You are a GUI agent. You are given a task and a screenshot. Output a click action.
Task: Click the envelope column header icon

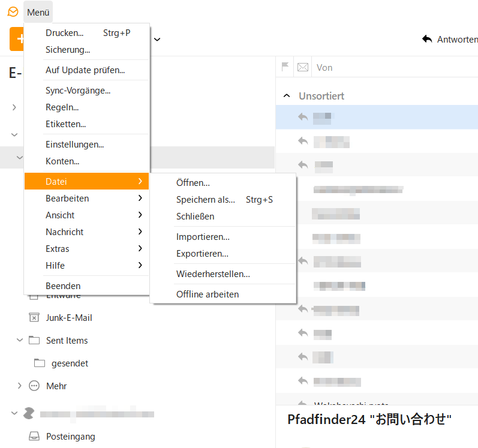click(303, 68)
